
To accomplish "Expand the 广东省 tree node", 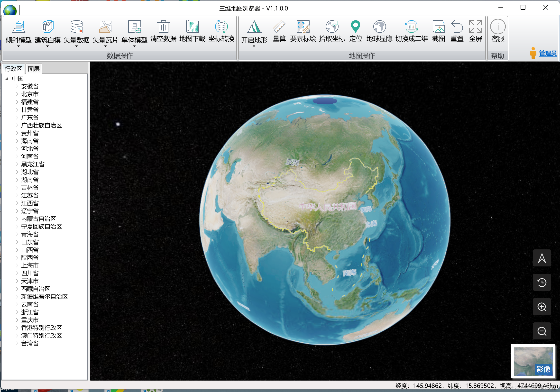I will tap(17, 118).
